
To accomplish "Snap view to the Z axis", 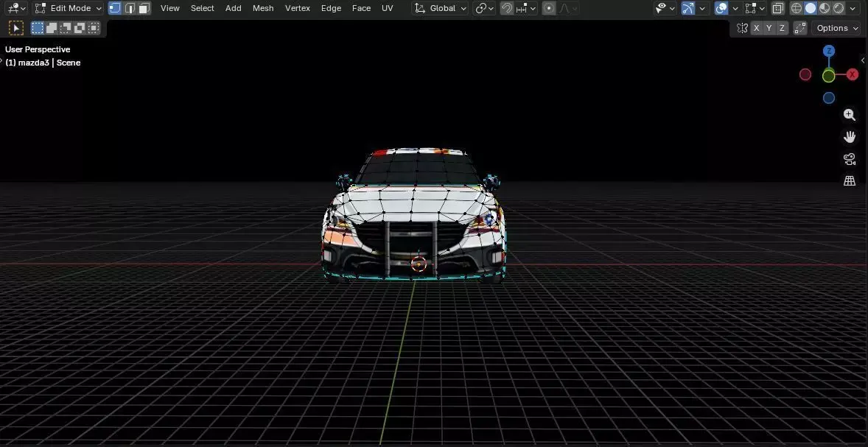I will pyautogui.click(x=829, y=51).
